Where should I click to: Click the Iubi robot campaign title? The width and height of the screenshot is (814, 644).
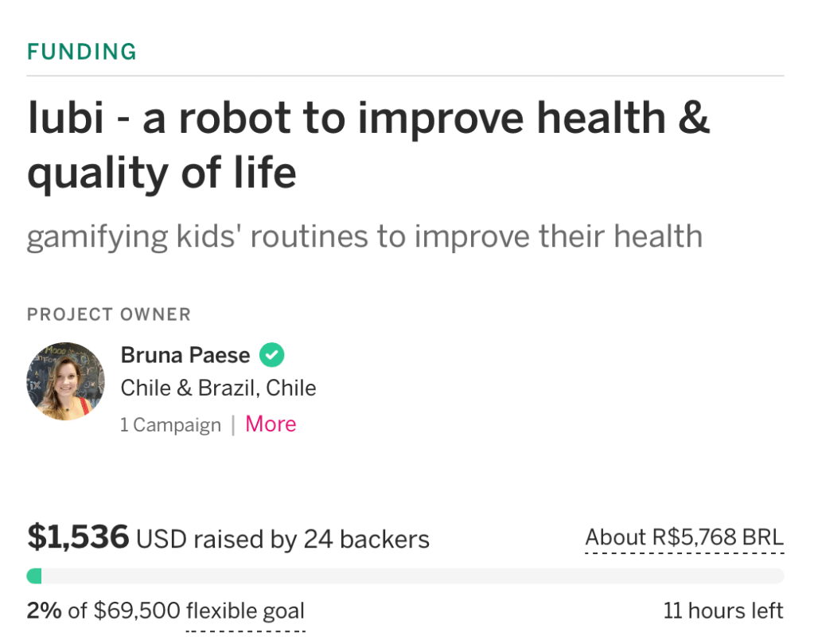pyautogui.click(x=368, y=145)
